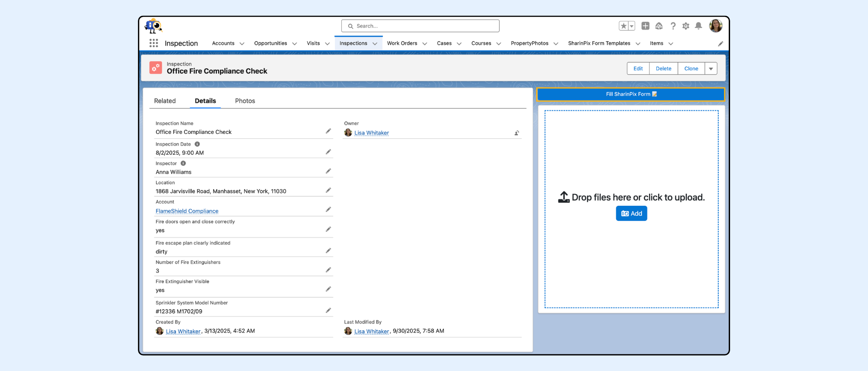The height and width of the screenshot is (371, 868).
Task: Switch to the Photos tab
Action: [245, 101]
